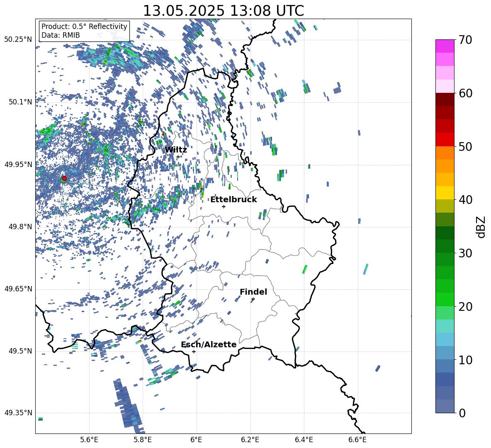Click the 50.25°N latitude label
Image resolution: width=491 pixels, height=448 pixels.
tap(18, 40)
